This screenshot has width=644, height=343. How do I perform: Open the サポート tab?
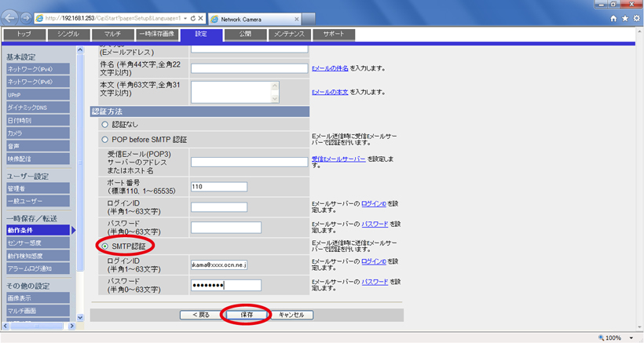(334, 35)
